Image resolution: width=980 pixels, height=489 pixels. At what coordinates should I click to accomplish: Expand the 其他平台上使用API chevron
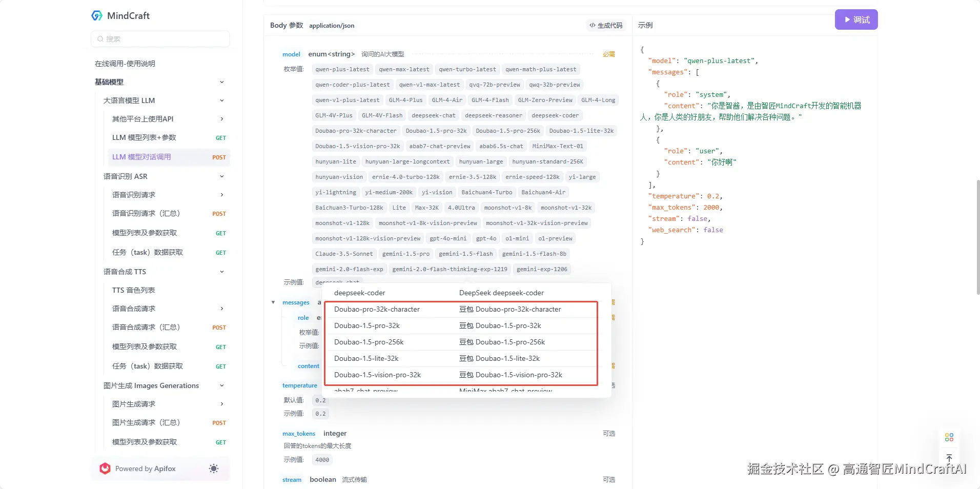222,119
